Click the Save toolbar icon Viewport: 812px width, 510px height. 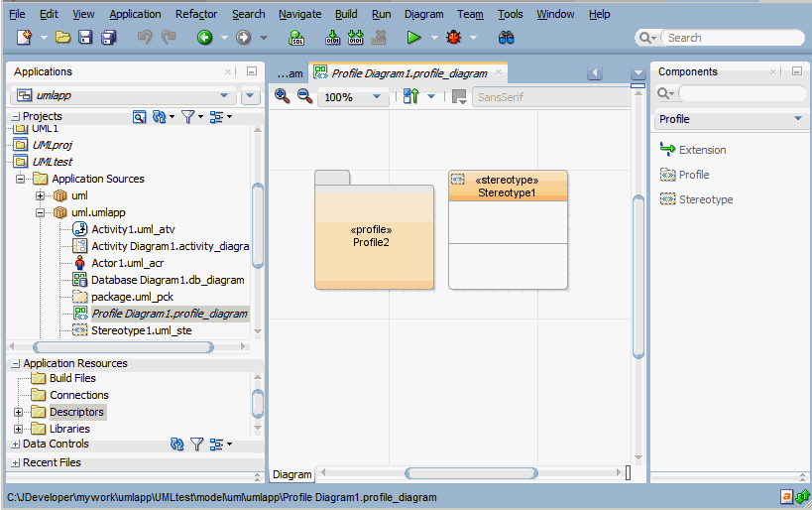click(85, 38)
